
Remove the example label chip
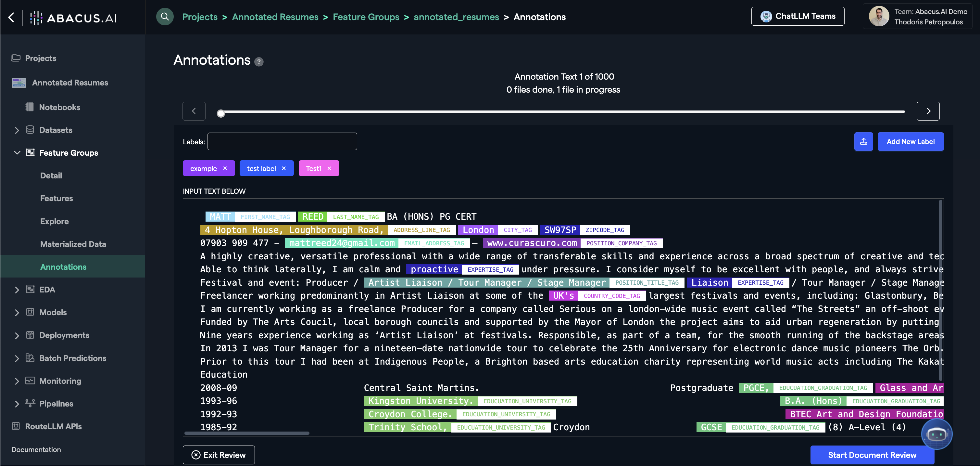coord(225,168)
